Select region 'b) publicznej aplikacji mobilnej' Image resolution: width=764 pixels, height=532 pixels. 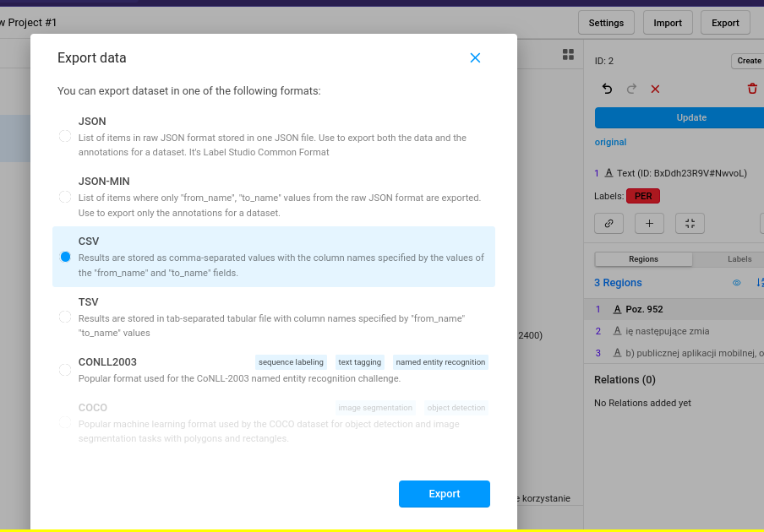[x=674, y=353]
